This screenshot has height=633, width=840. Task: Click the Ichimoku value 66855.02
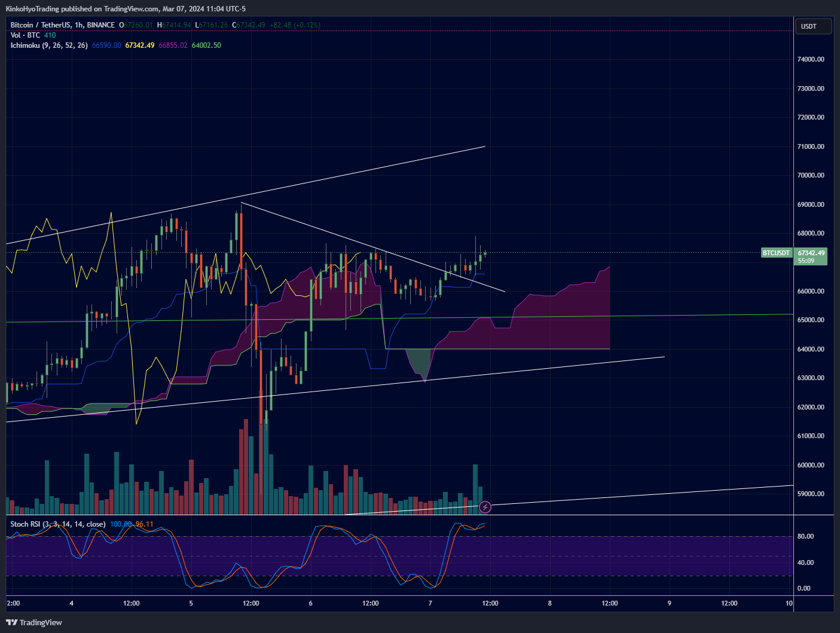tap(173, 45)
